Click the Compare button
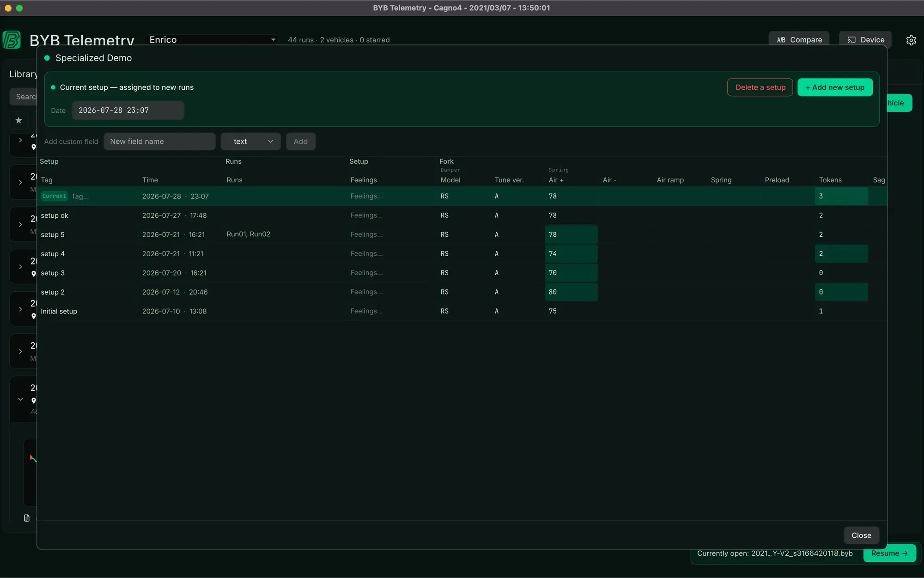Image resolution: width=924 pixels, height=578 pixels. [799, 40]
